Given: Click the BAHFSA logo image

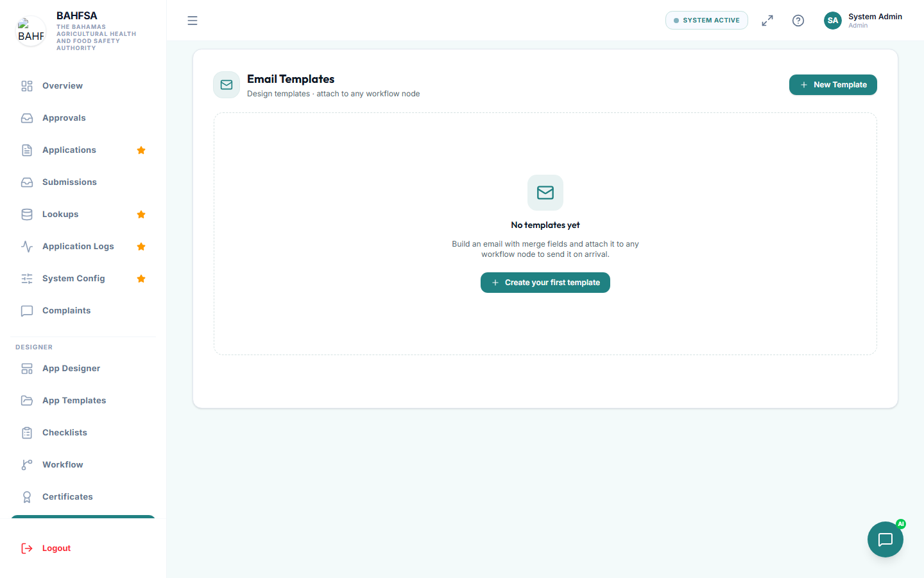Looking at the screenshot, I should coord(31,31).
